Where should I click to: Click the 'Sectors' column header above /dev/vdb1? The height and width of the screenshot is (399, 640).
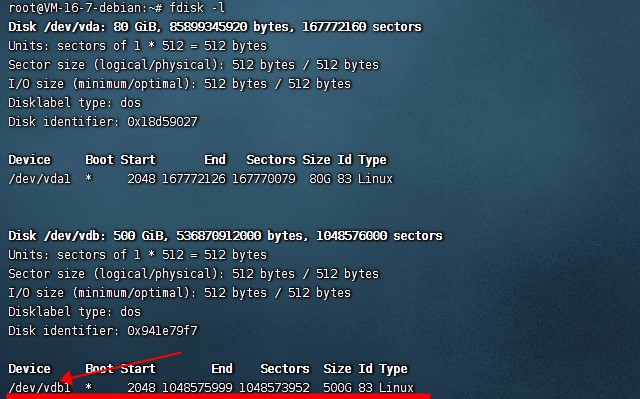[285, 368]
